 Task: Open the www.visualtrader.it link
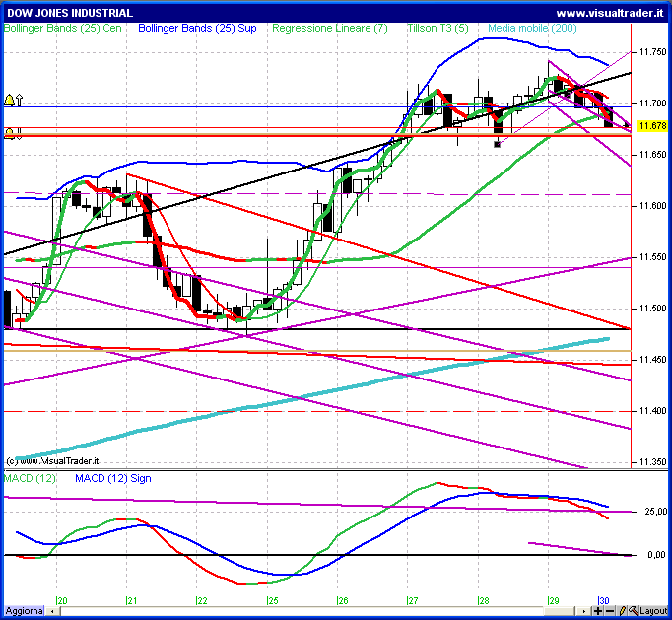point(609,13)
